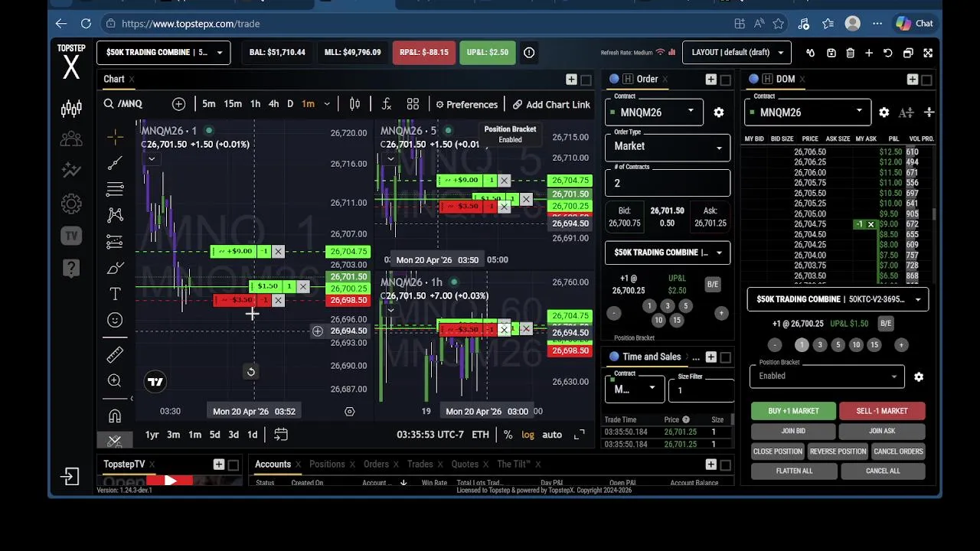Image resolution: width=980 pixels, height=551 pixels.
Task: Click the DOM vertical scrollbar
Action: (x=933, y=214)
